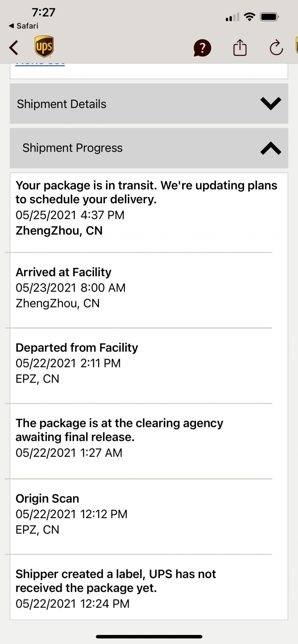The height and width of the screenshot is (644, 298).
Task: Open help with the question mark icon
Action: pyautogui.click(x=202, y=48)
